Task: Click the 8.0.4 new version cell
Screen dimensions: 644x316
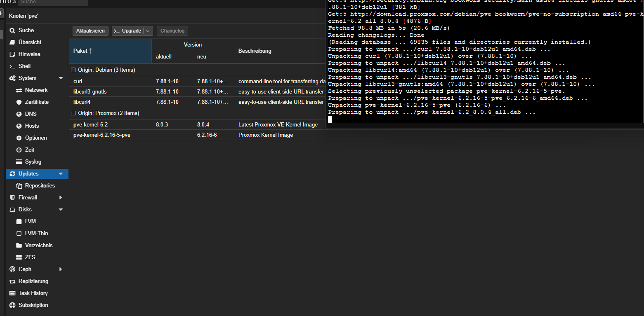Action: coord(203,124)
